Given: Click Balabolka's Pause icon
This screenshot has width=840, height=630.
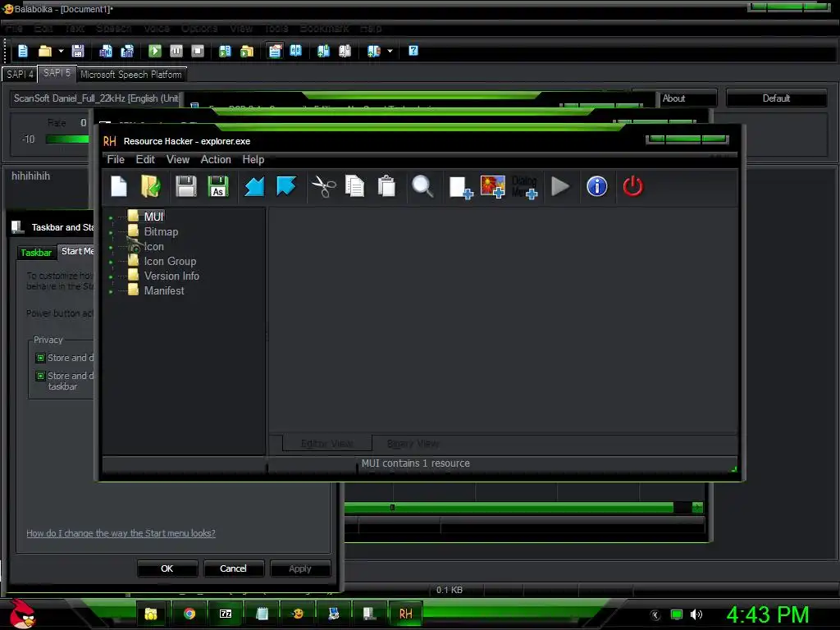Looking at the screenshot, I should [176, 51].
